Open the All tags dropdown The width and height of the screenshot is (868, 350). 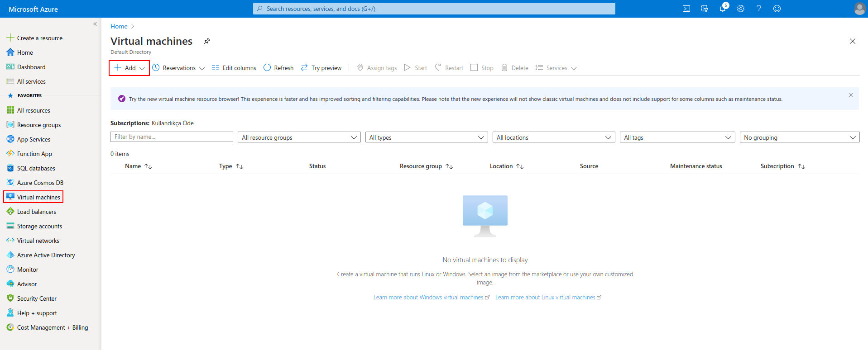[x=677, y=137]
